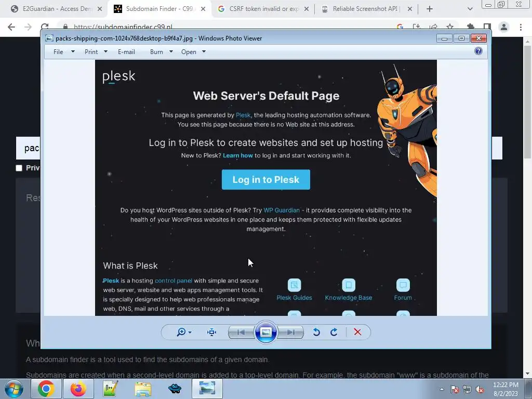Click the taskbar clock 12:22 PM
Screen dimensions: 532x399
506,385
